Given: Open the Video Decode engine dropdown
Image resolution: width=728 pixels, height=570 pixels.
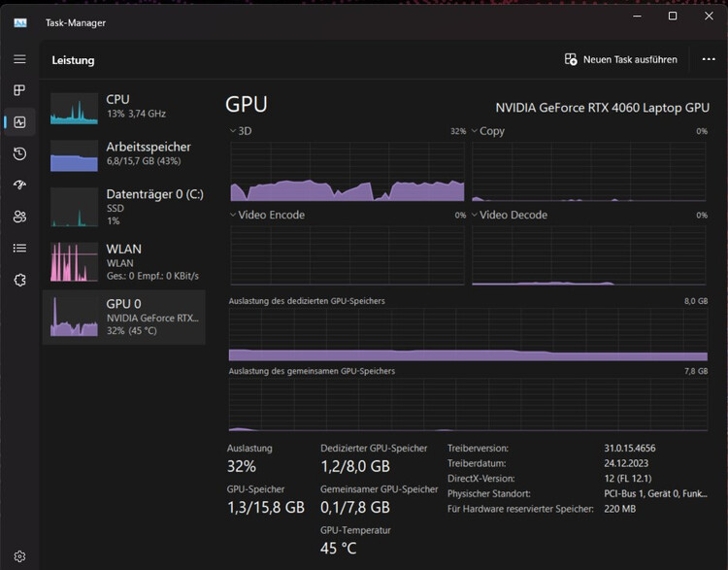Looking at the screenshot, I should coord(510,216).
